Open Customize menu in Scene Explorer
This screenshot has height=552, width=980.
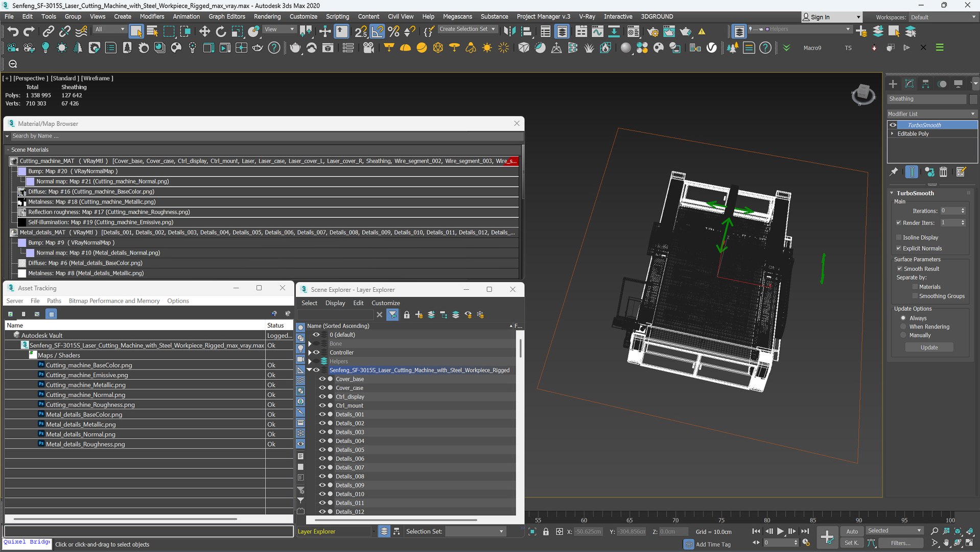coord(385,303)
